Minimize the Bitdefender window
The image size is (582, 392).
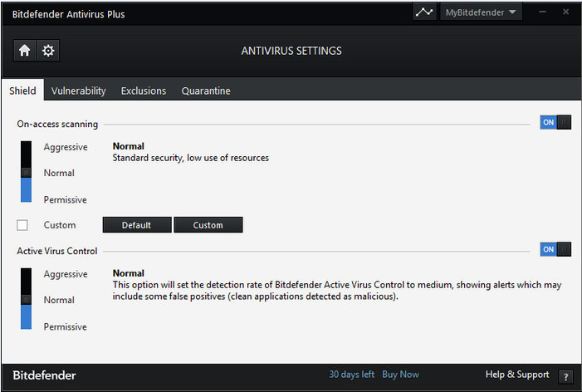pyautogui.click(x=542, y=12)
